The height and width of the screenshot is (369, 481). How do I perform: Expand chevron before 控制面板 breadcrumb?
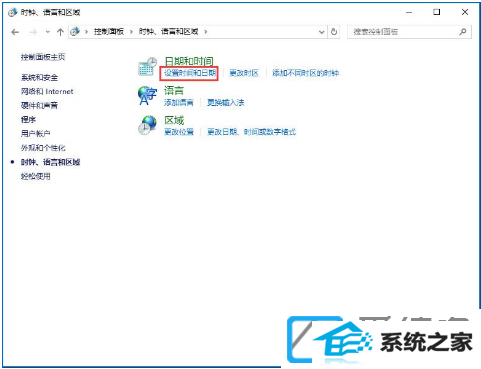click(x=86, y=32)
